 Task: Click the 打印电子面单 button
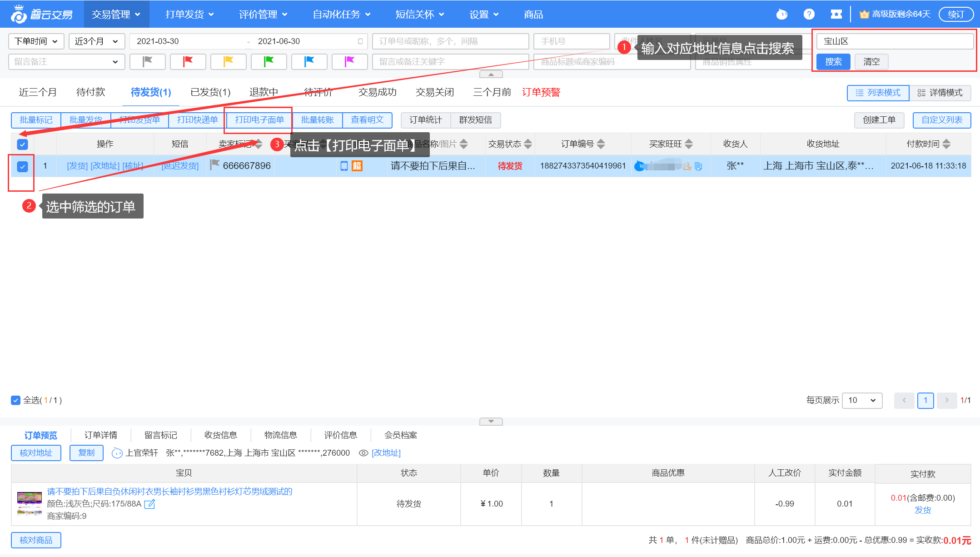(x=259, y=120)
